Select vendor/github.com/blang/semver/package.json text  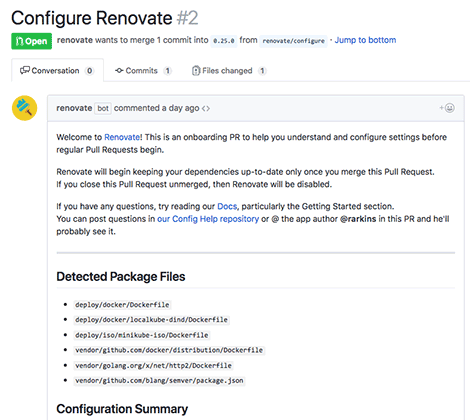pos(159,380)
